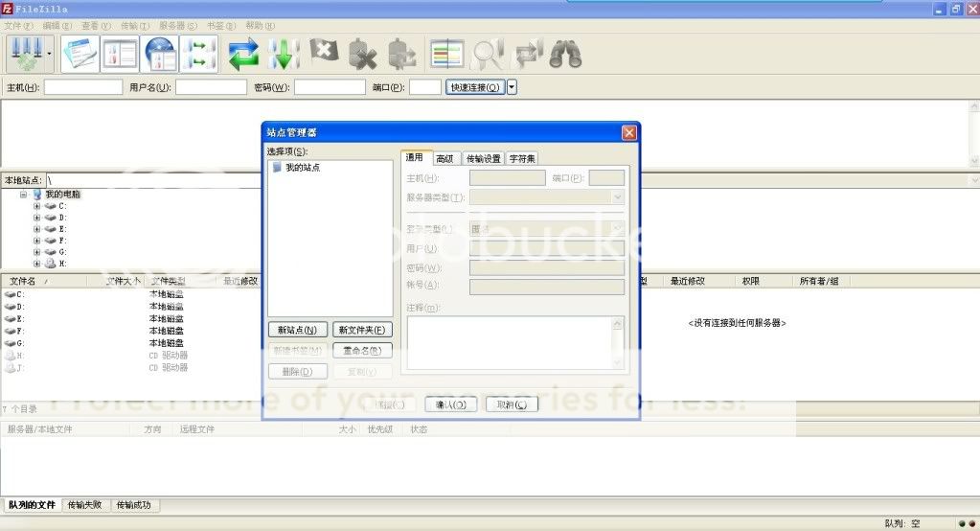Open the 书签(B) menu
The width and height of the screenshot is (980, 531).
(221, 26)
